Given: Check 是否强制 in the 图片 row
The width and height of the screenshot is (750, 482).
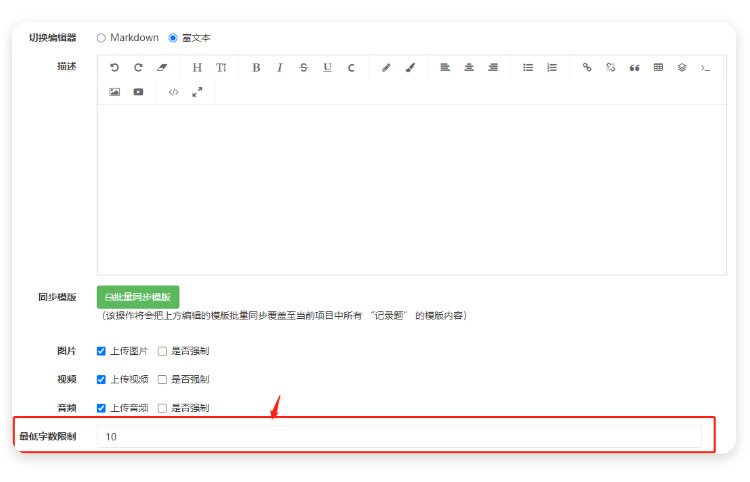Looking at the screenshot, I should pos(162,351).
